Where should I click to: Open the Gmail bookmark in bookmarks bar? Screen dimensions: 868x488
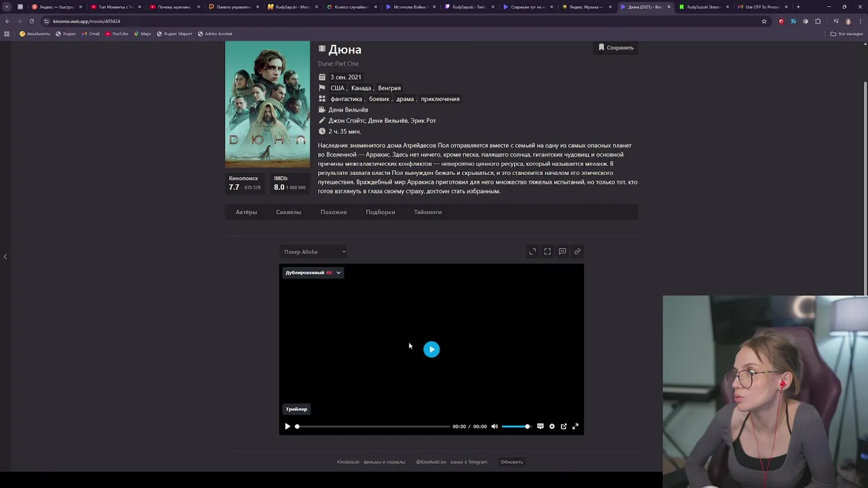pyautogui.click(x=91, y=34)
